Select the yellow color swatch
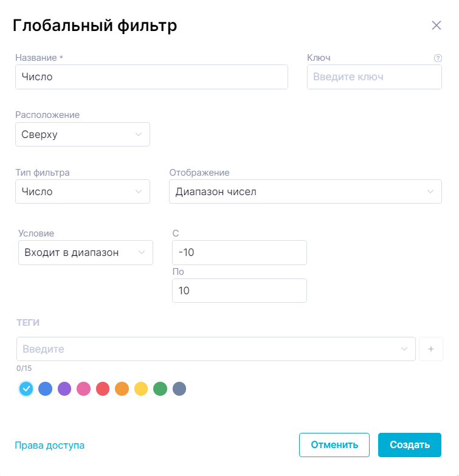Screen dimensions: 459x476 click(141, 388)
